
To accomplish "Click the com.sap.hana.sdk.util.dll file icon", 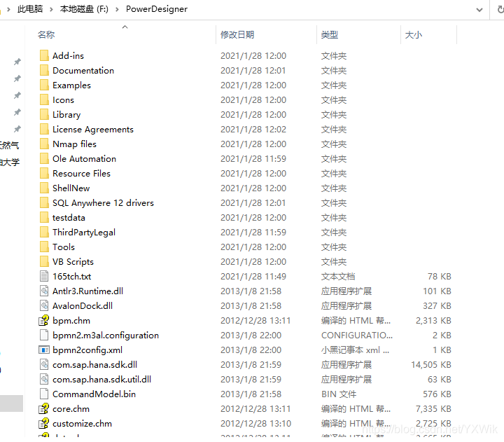I will (x=44, y=379).
